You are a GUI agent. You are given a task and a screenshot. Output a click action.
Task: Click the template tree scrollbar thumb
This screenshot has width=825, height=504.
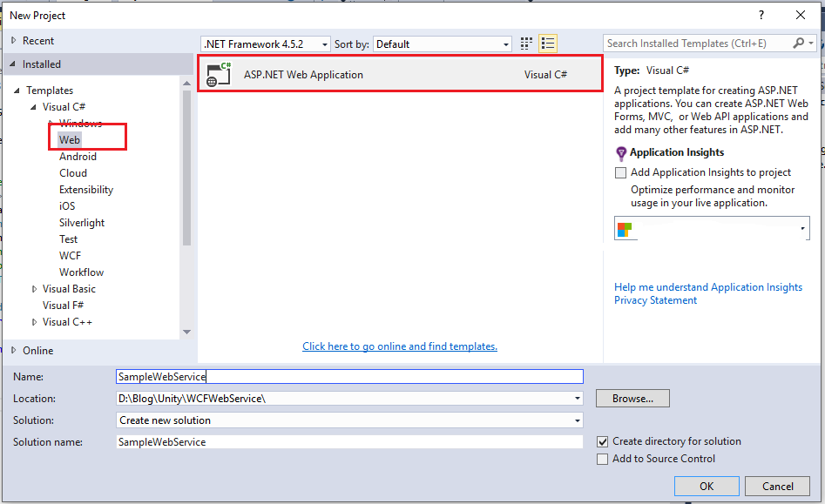pyautogui.click(x=186, y=168)
